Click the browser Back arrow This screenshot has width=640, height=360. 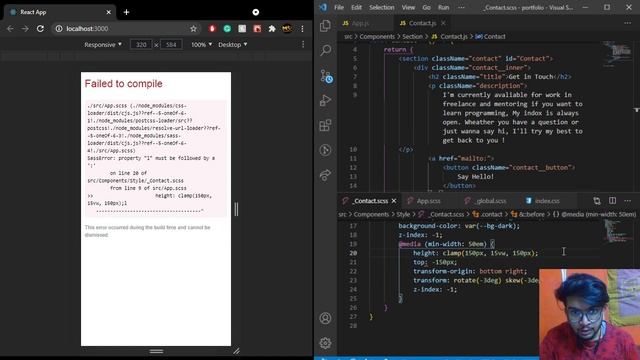[x=10, y=29]
